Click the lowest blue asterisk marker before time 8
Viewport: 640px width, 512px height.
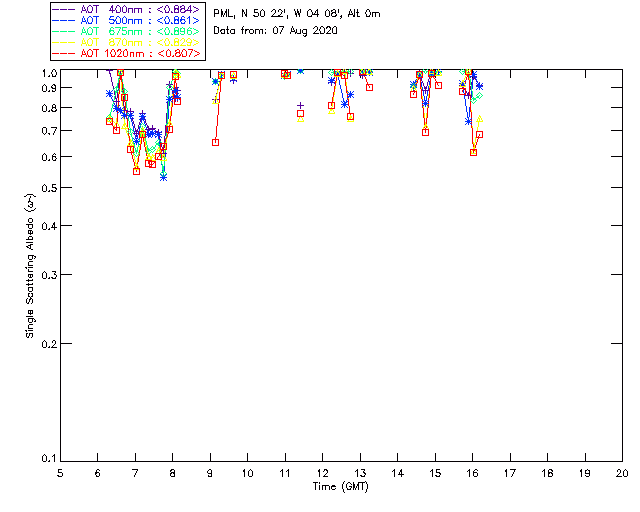[x=163, y=176]
